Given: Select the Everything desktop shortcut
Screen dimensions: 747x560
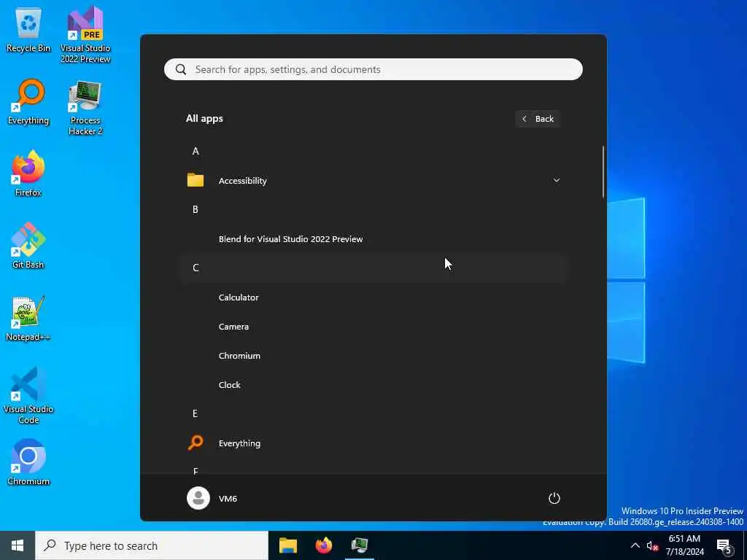Looking at the screenshot, I should (x=28, y=102).
